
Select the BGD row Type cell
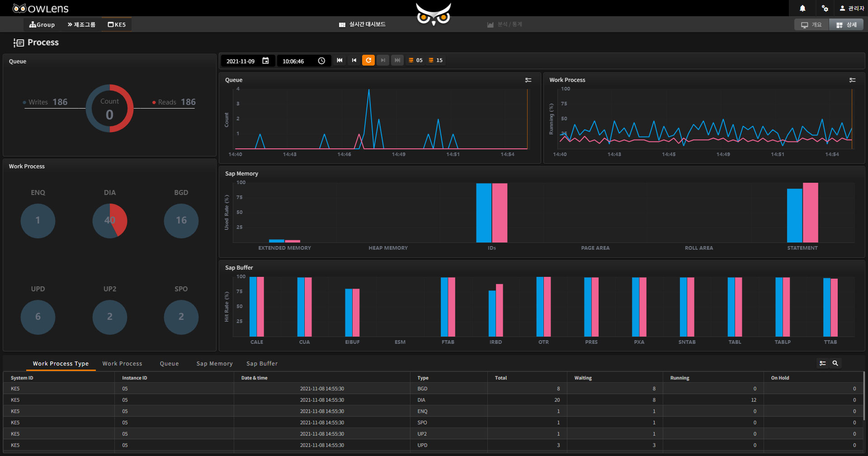point(449,389)
